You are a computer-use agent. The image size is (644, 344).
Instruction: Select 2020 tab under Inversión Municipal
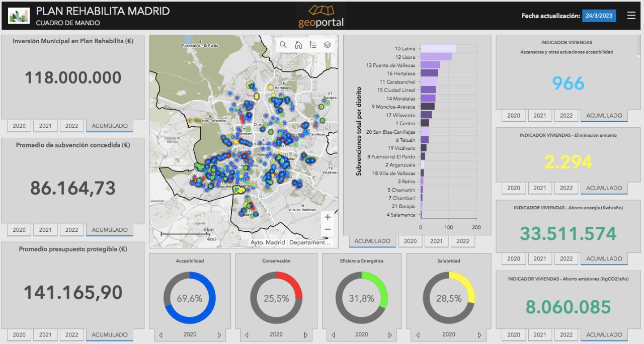[x=19, y=126]
